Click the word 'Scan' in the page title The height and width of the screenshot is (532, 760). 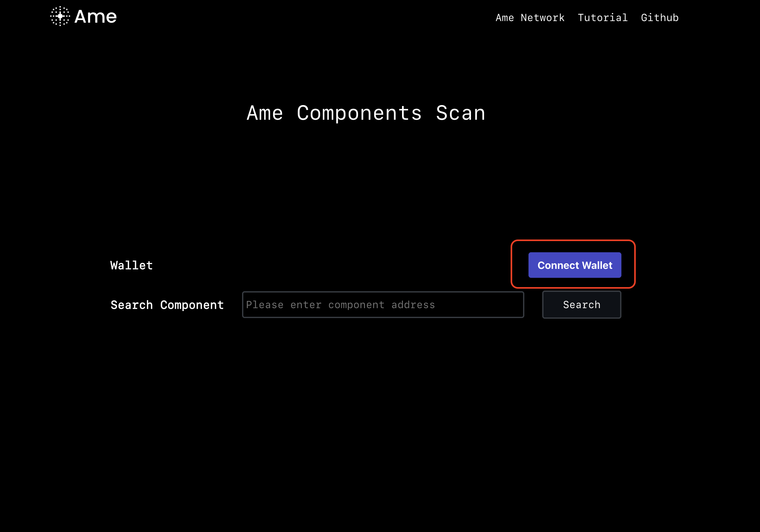(x=460, y=113)
